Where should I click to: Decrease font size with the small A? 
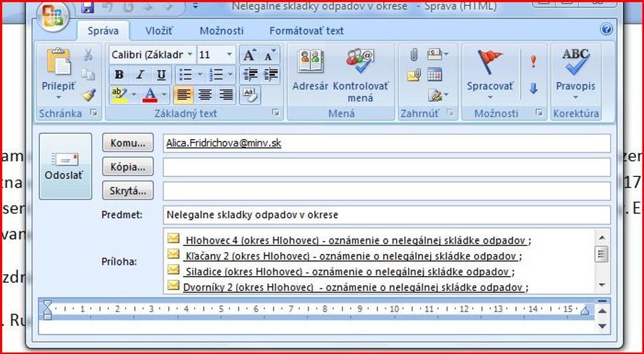pyautogui.click(x=270, y=55)
